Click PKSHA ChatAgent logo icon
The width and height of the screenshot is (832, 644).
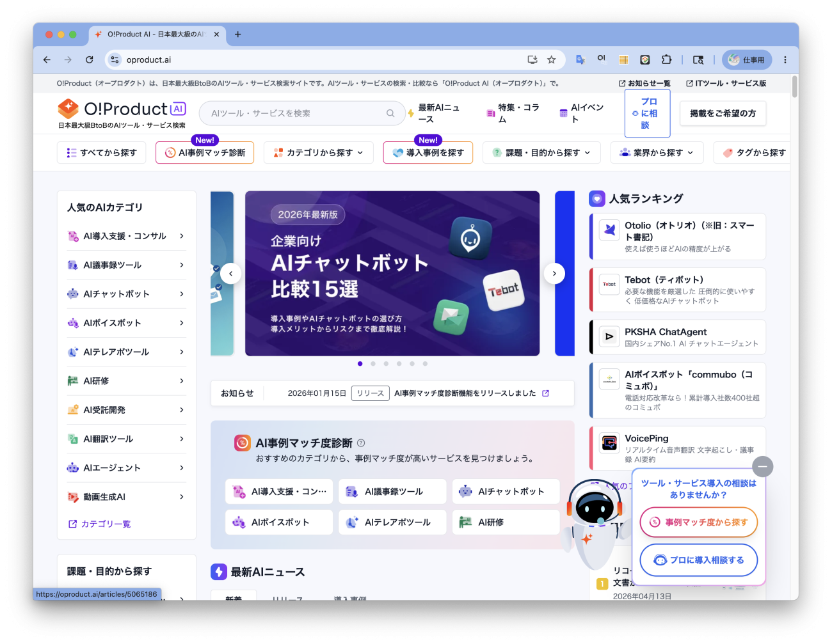coord(609,336)
